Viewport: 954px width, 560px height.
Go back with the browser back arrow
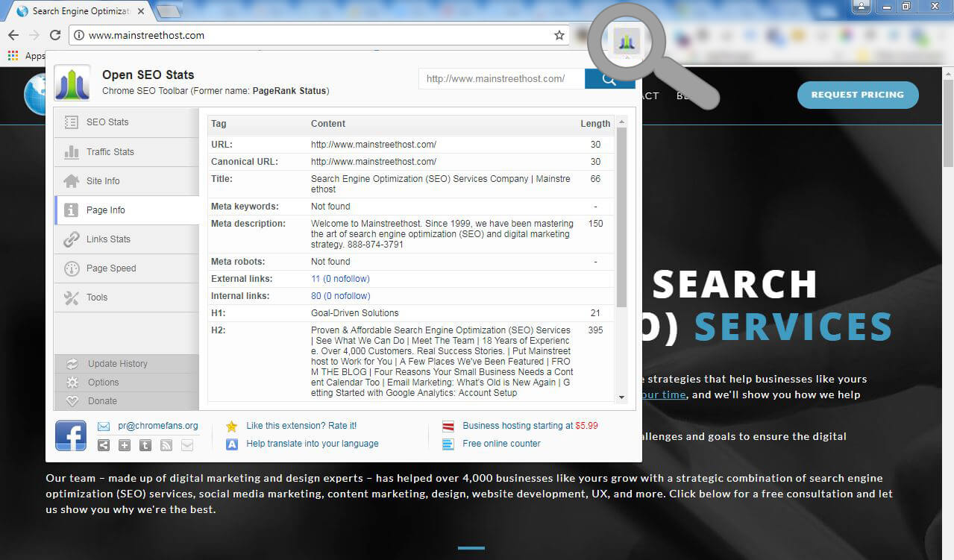(x=13, y=35)
